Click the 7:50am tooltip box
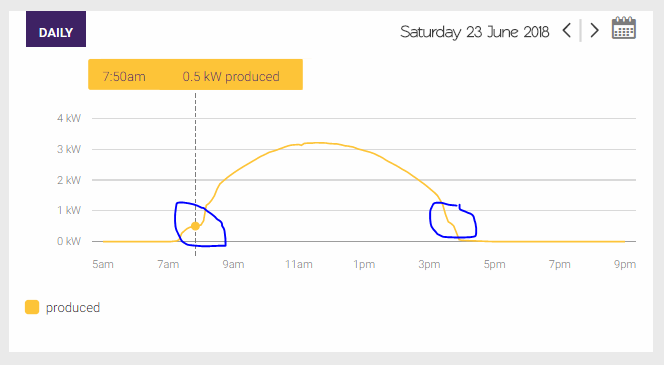Image resolution: width=664 pixels, height=365 pixels. tap(195, 75)
